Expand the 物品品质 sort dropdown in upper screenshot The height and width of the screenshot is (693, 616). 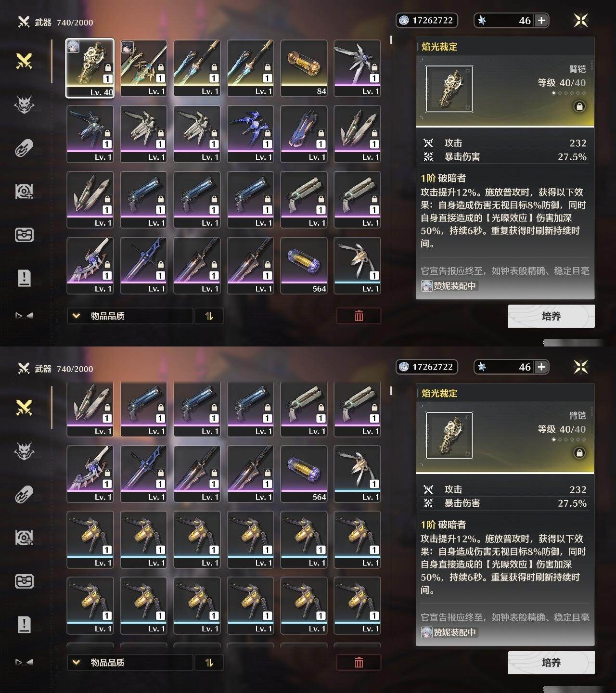[130, 316]
